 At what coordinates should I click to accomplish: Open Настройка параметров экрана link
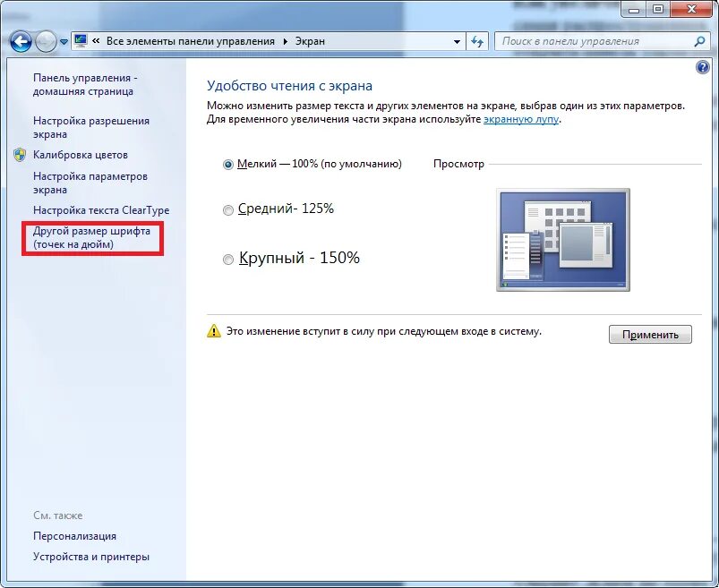[x=90, y=183]
